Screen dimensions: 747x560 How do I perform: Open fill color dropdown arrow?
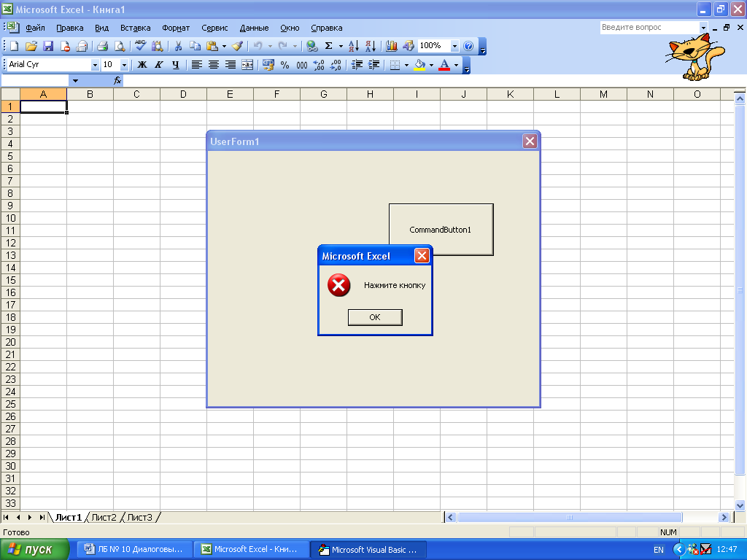click(431, 65)
